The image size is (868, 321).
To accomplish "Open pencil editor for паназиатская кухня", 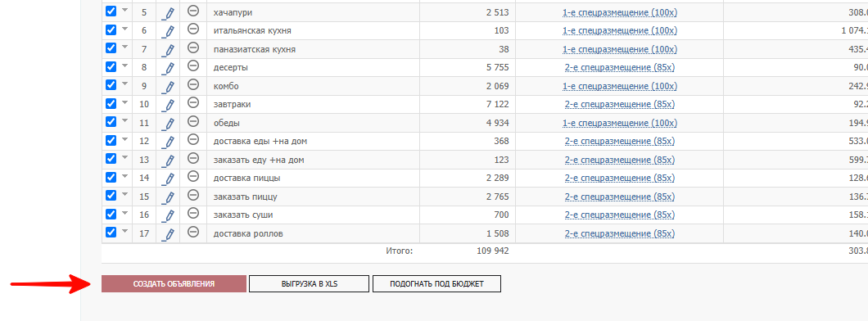I will click(169, 51).
